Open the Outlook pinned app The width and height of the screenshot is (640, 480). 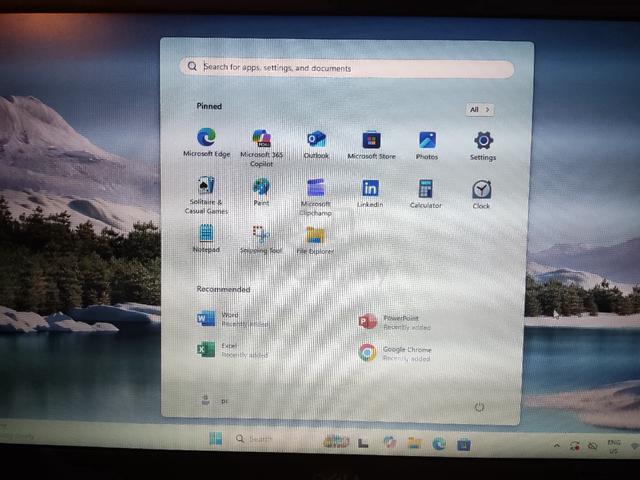click(316, 144)
